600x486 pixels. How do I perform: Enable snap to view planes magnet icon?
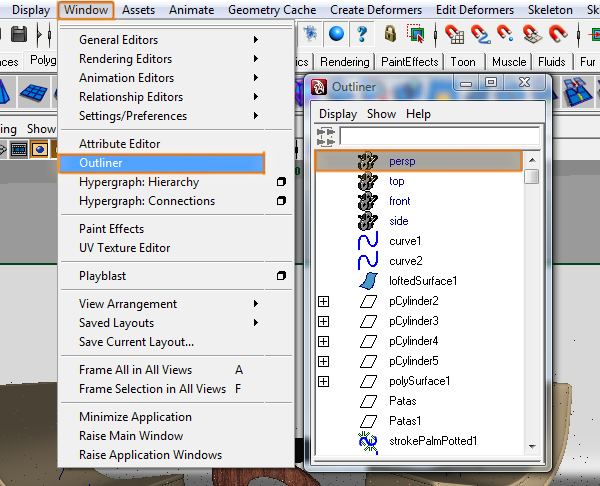coord(532,34)
